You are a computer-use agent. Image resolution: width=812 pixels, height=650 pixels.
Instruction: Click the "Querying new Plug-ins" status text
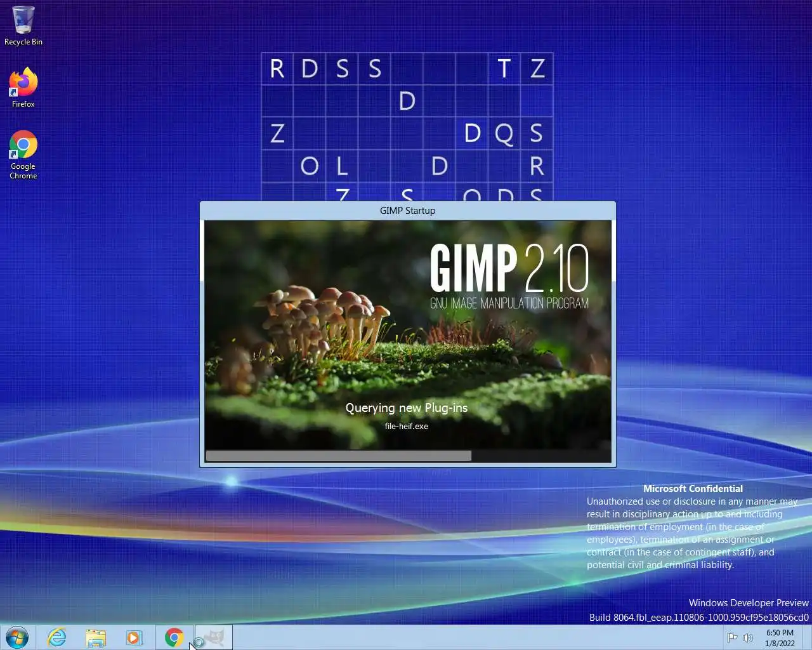pos(407,408)
